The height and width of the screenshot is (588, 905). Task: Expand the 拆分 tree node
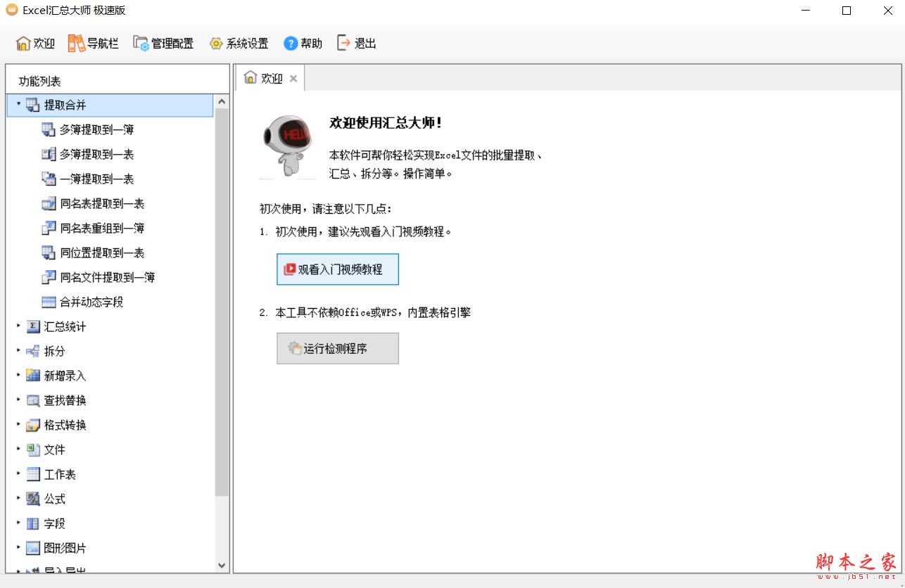pos(18,350)
